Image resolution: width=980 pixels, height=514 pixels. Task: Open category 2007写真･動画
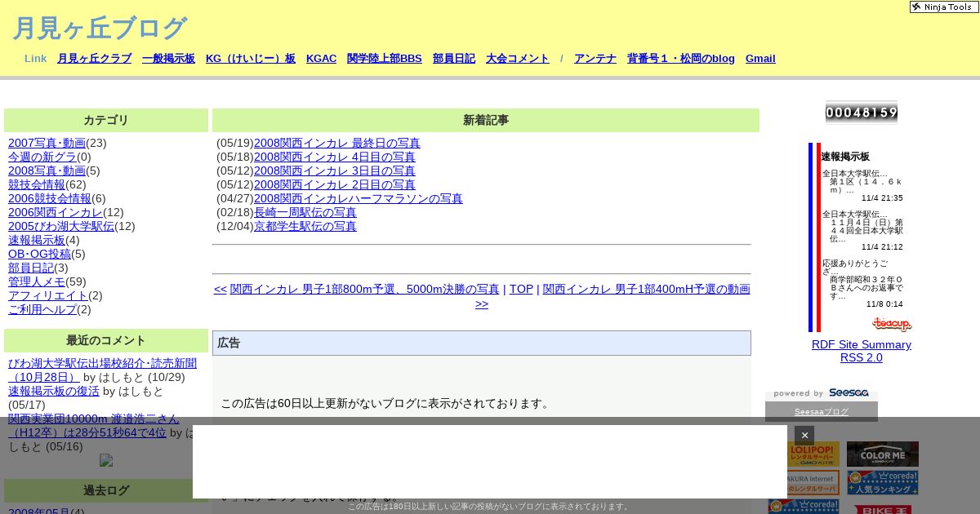(47, 143)
